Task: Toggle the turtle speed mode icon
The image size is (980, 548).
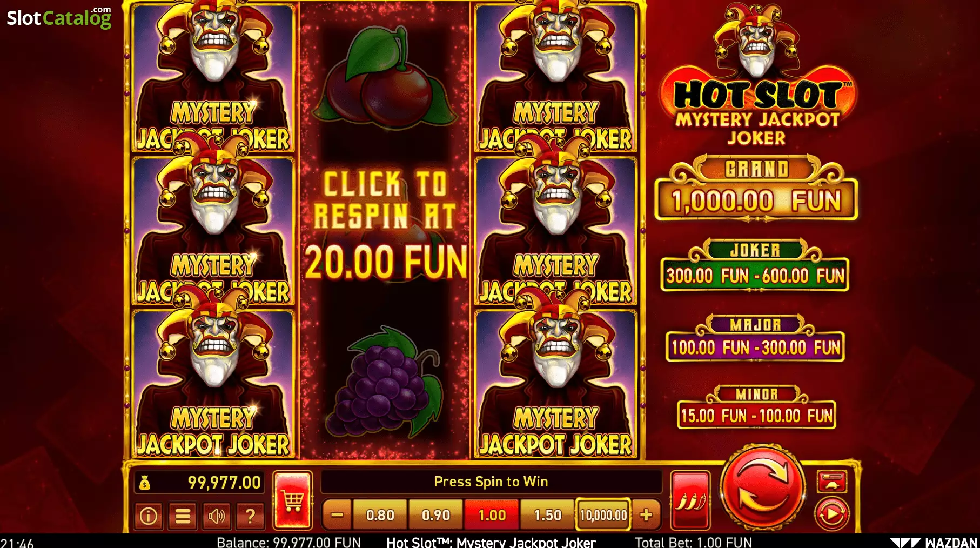Action: 832,482
